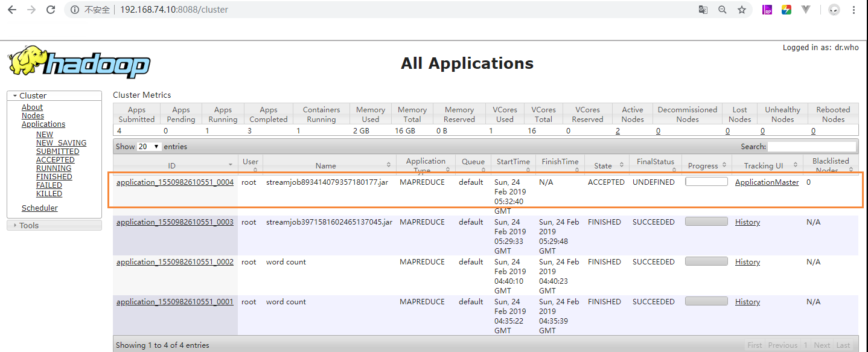Filter applications by ACCEPTED state
This screenshot has height=352, width=868.
click(x=56, y=160)
